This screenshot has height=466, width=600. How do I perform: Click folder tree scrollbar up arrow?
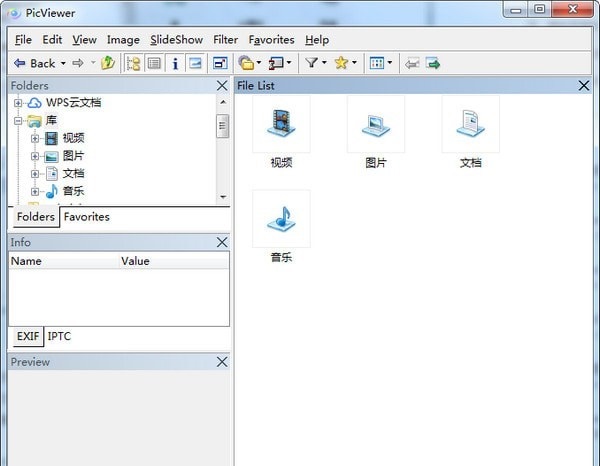coord(223,103)
